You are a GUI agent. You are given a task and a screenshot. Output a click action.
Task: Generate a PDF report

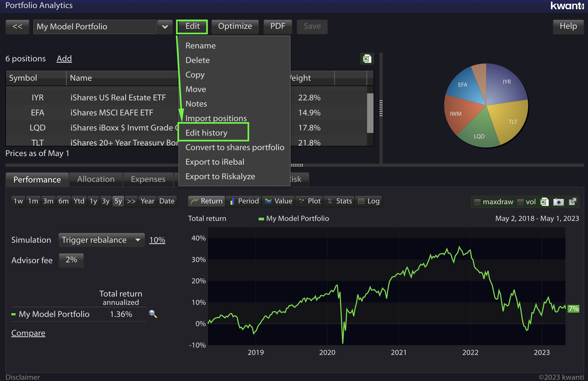[278, 26]
